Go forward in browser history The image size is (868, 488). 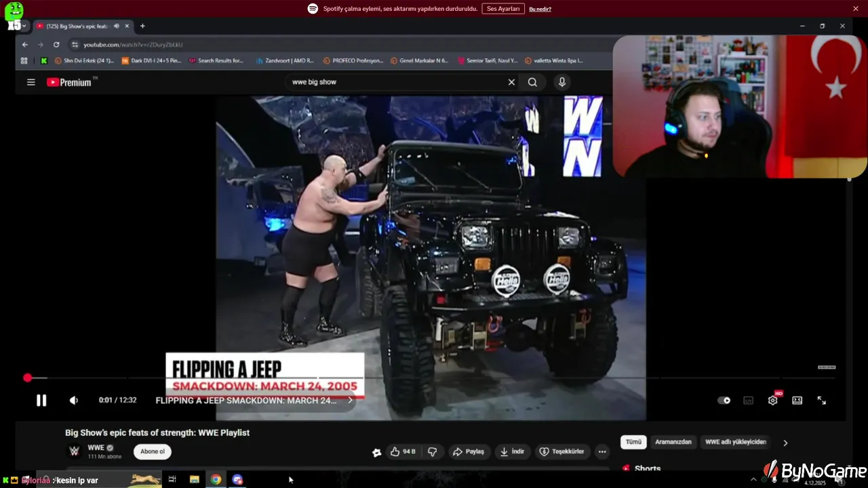[x=41, y=45]
